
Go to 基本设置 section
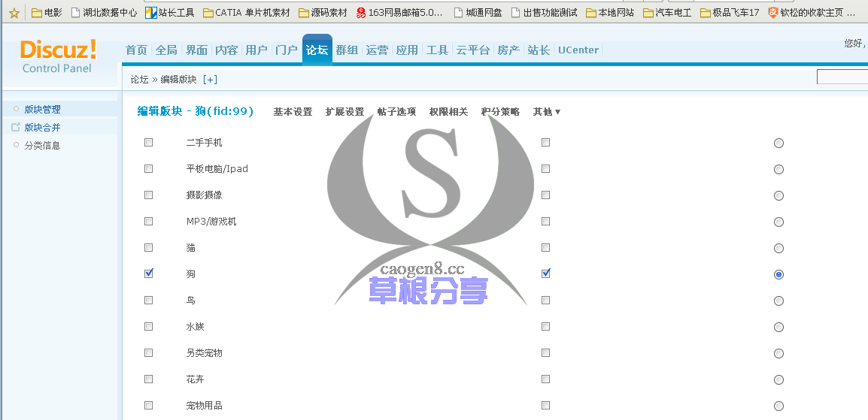(293, 112)
